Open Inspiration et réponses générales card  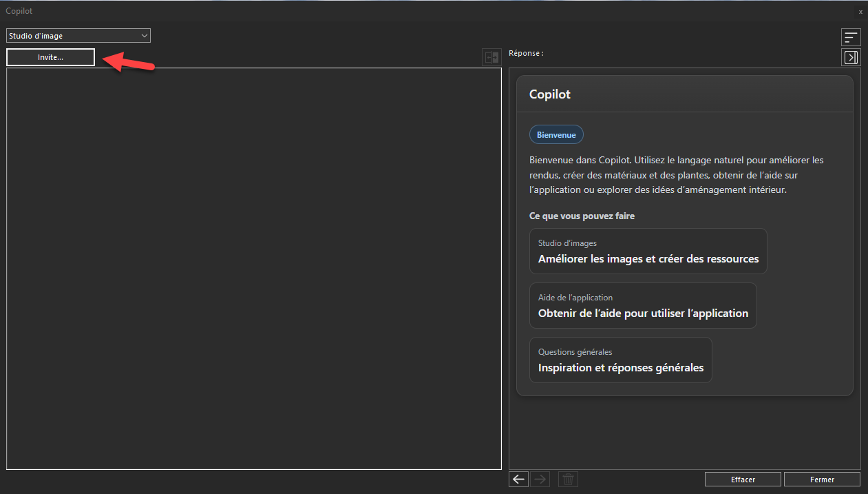click(x=621, y=360)
